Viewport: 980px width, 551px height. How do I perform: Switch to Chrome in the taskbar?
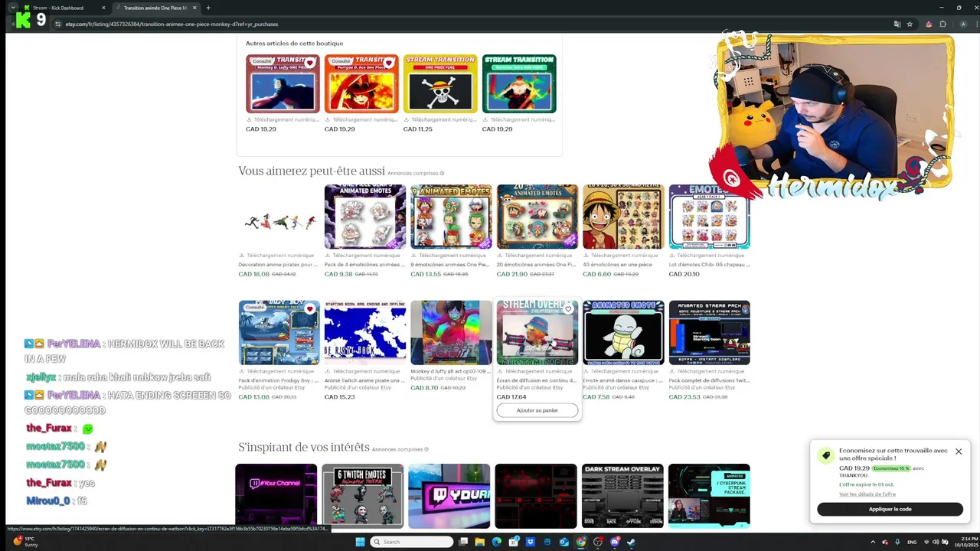coord(581,542)
